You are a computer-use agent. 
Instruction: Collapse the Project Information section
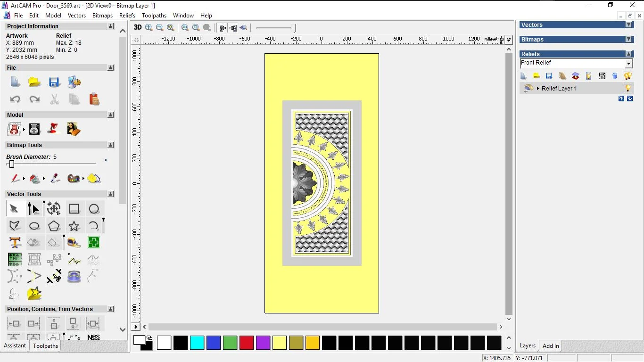click(111, 26)
